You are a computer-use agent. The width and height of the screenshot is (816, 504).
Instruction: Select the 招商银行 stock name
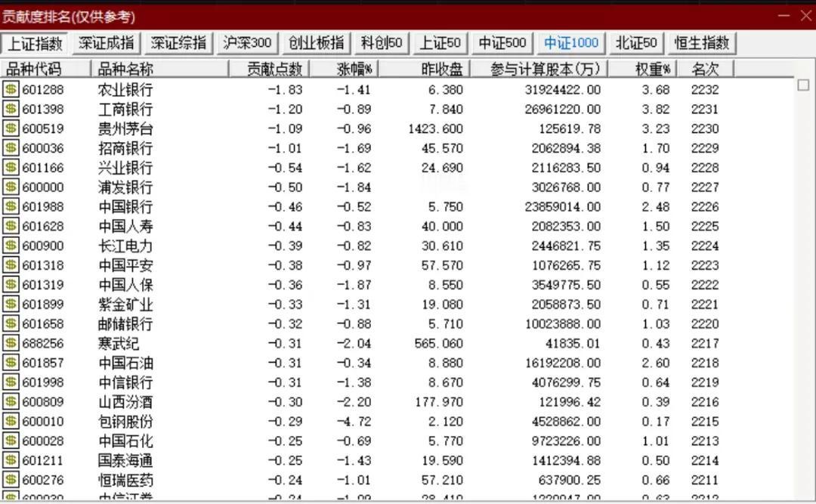point(125,148)
